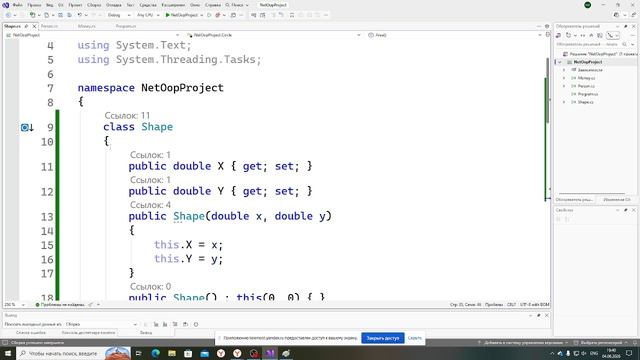Viewport: 640px width, 360px height.
Task: Click the Solution Explorer show all files icon
Action: coord(600,36)
